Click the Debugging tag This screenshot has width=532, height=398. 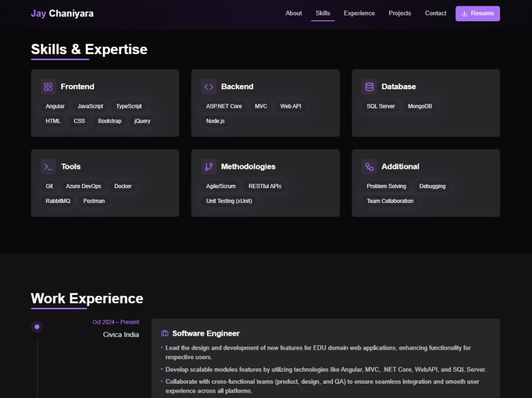coord(432,186)
